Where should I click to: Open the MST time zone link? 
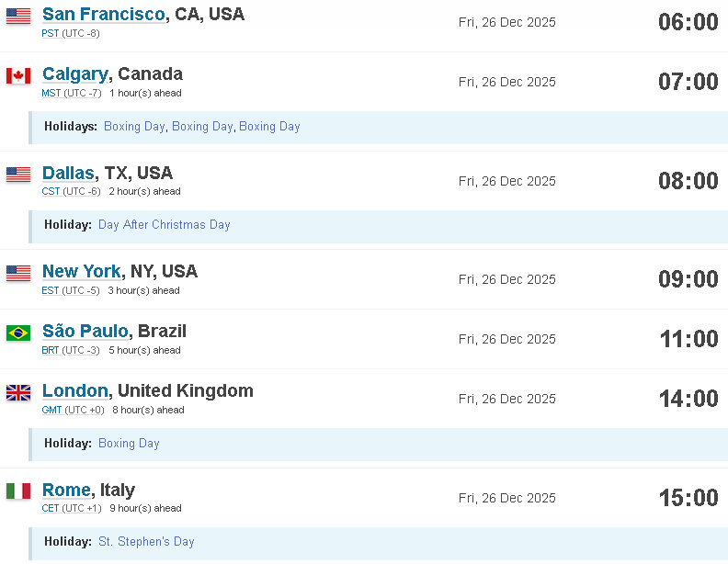(51, 93)
